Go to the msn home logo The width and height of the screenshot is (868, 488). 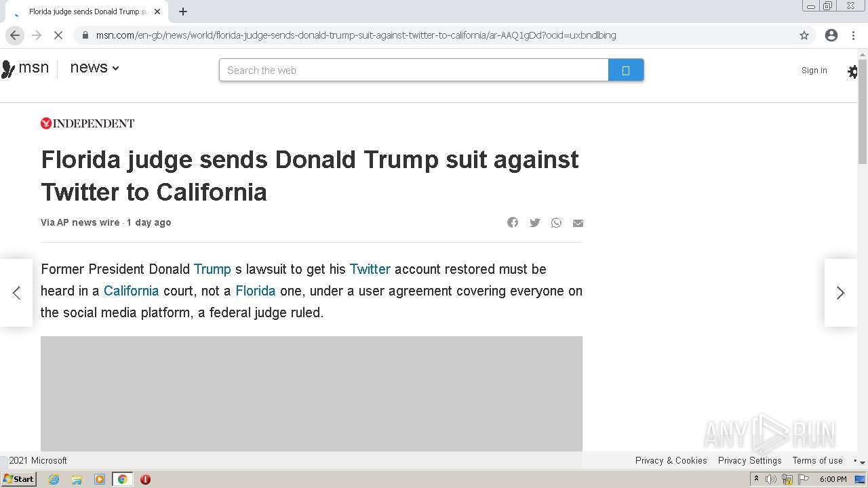click(x=25, y=68)
